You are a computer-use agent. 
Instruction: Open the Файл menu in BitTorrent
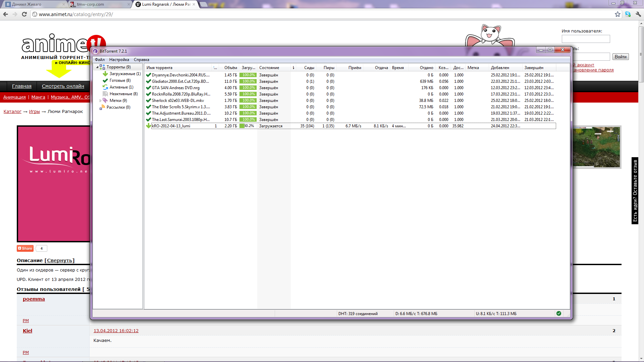pos(100,60)
